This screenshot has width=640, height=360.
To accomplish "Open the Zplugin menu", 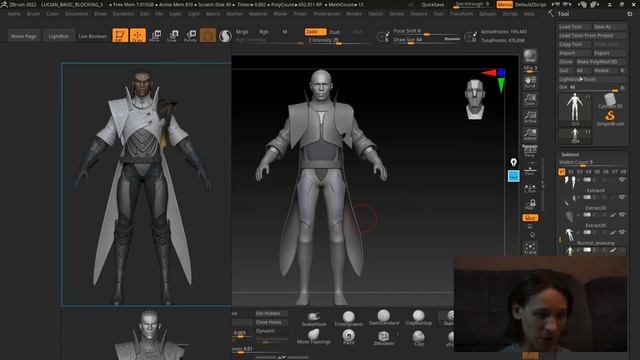I will point(487,14).
